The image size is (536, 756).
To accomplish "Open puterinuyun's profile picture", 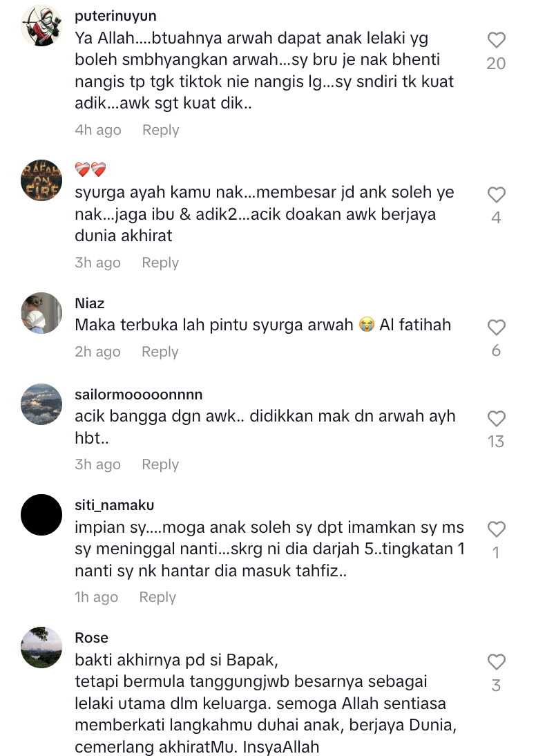I will click(41, 26).
